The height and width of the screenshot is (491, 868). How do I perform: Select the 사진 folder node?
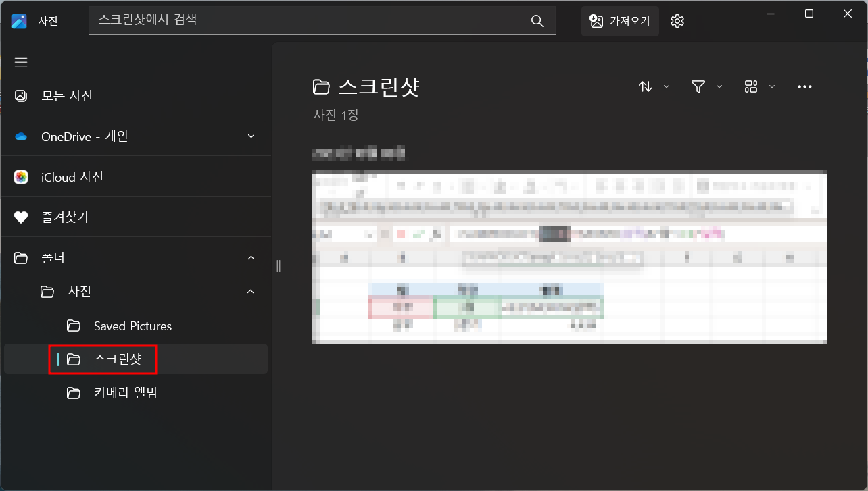pyautogui.click(x=135, y=292)
